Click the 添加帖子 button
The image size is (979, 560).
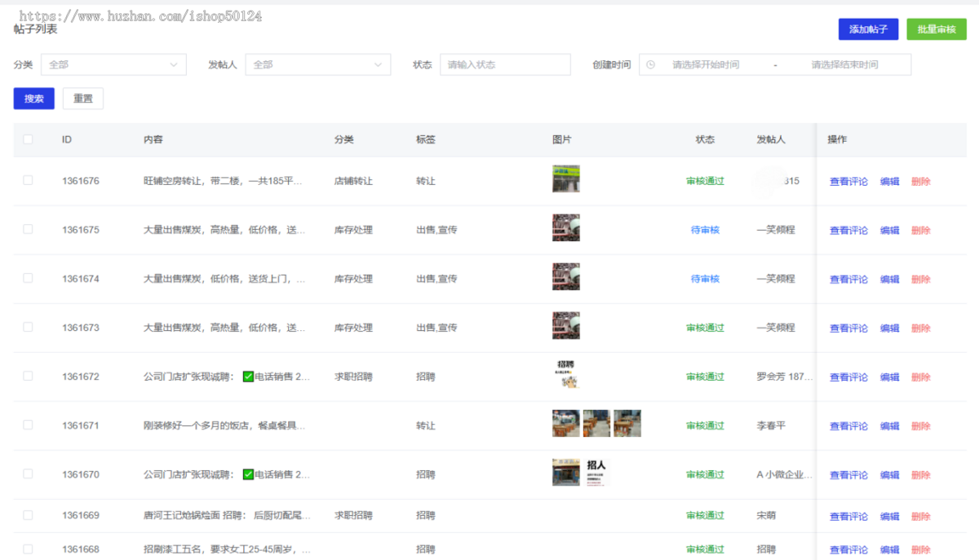coord(868,29)
